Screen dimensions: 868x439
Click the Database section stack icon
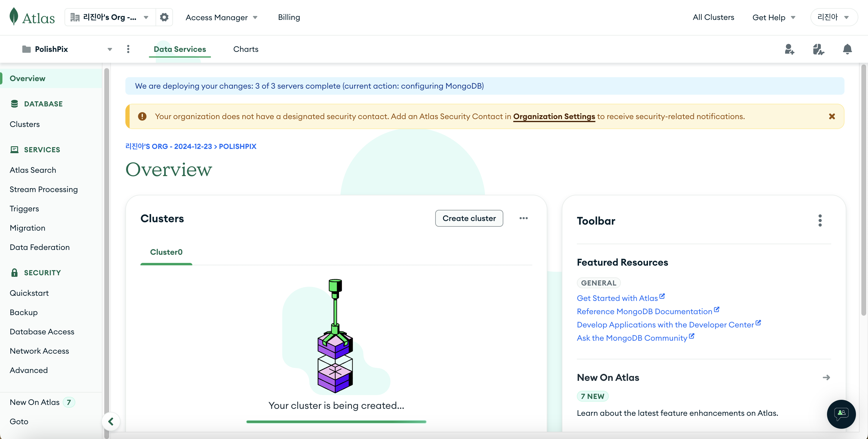[14, 103]
